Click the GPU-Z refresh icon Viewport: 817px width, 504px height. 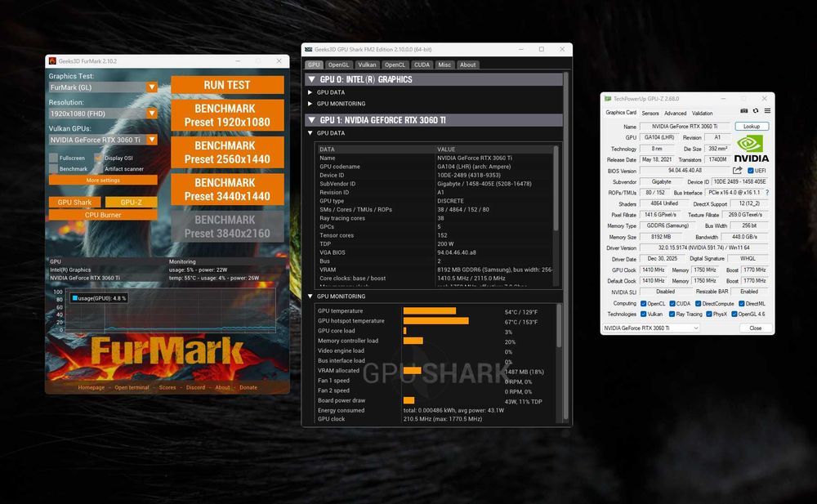click(756, 111)
